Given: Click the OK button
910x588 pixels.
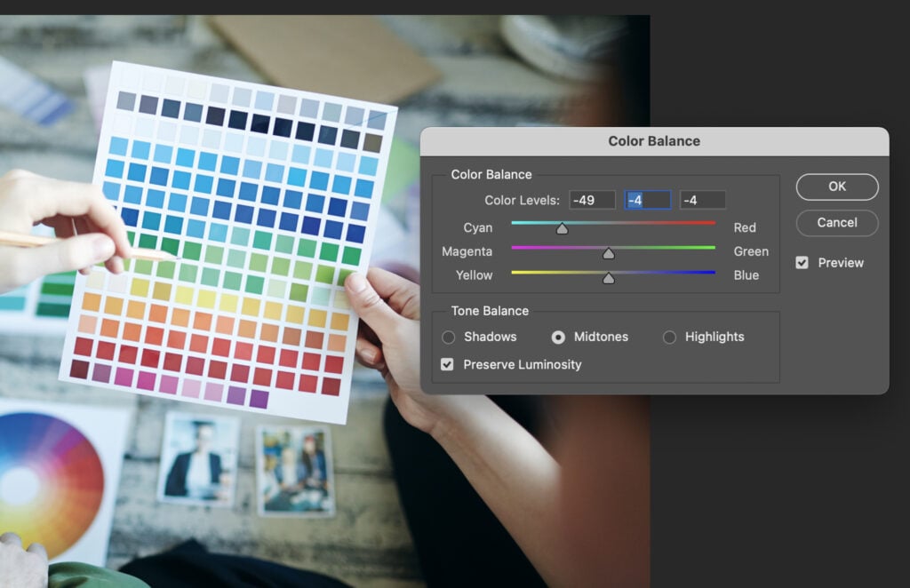Looking at the screenshot, I should pos(835,187).
